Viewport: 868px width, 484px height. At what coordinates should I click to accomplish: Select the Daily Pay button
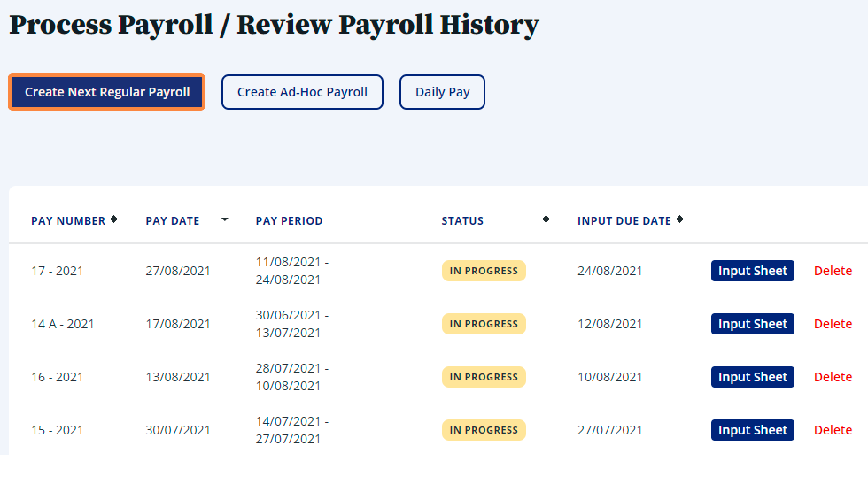click(442, 92)
